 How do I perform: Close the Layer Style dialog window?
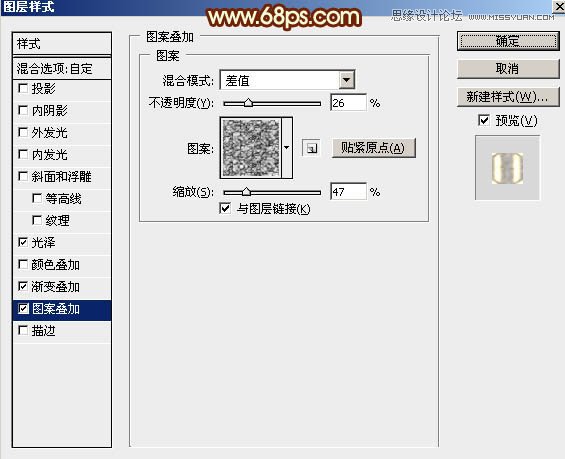(559, 6)
